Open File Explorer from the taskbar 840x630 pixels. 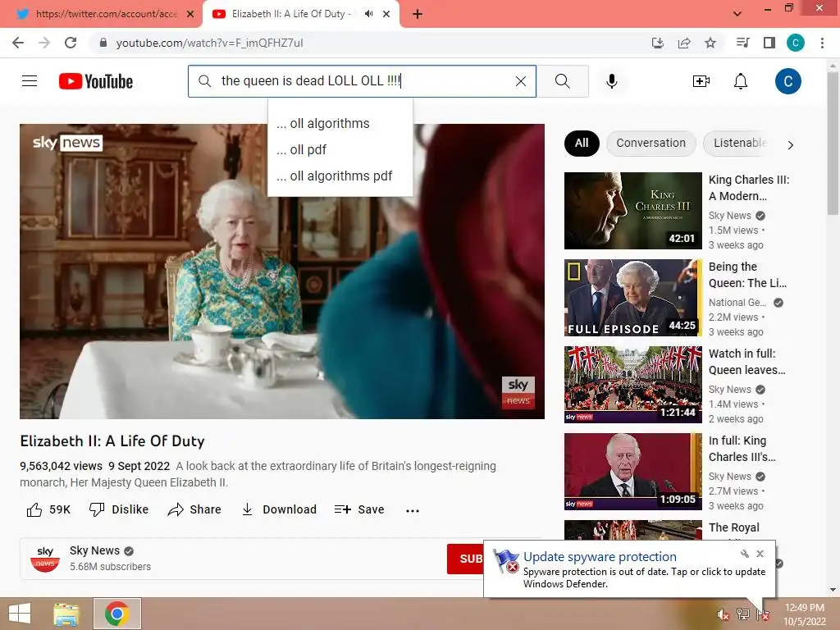click(66, 614)
